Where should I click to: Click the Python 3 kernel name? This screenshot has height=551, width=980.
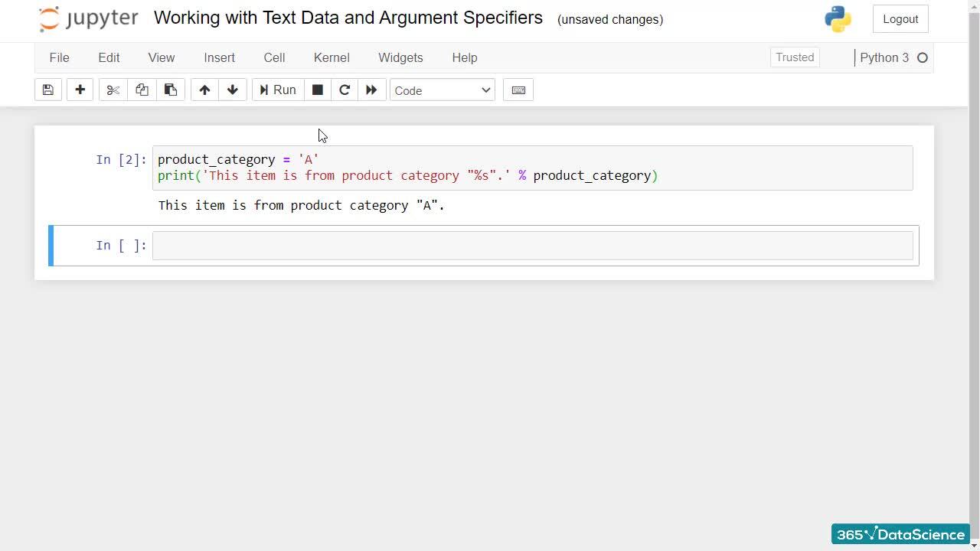click(x=884, y=57)
